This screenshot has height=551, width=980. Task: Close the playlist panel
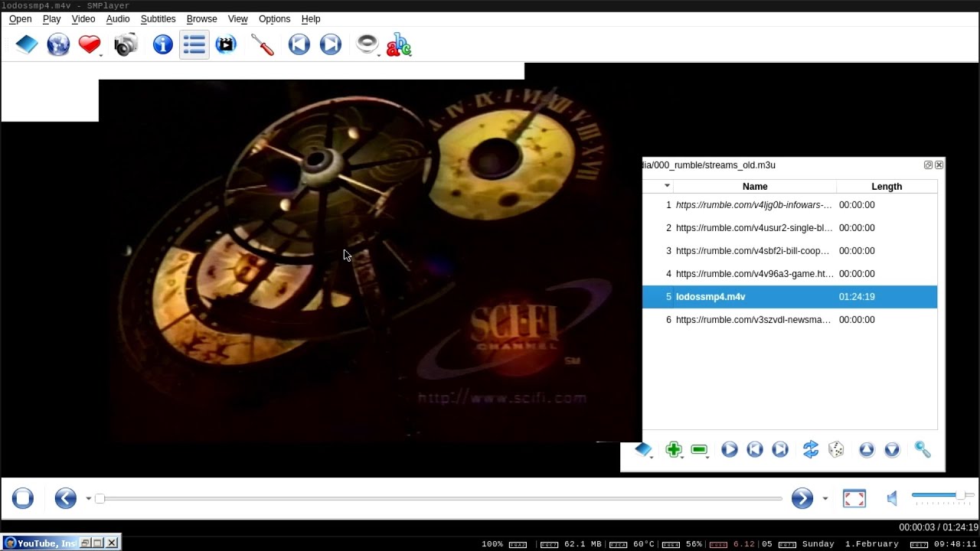point(939,165)
